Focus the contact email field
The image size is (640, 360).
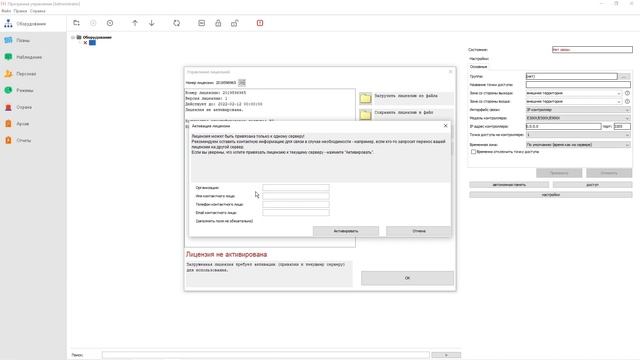click(x=296, y=212)
